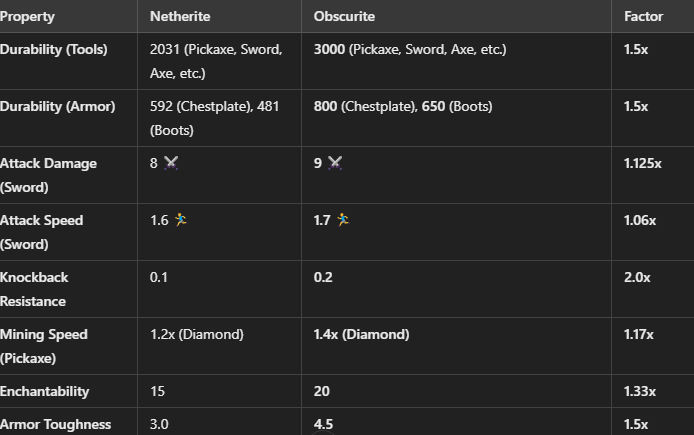The height and width of the screenshot is (435, 694).
Task: Select the Netherite 2031 tool durability cell
Action: [216, 60]
